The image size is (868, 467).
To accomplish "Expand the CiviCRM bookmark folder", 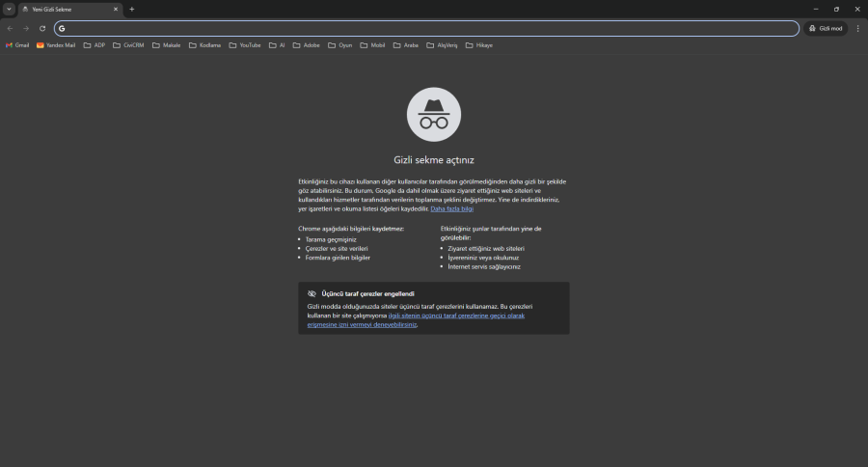I will 128,44.
